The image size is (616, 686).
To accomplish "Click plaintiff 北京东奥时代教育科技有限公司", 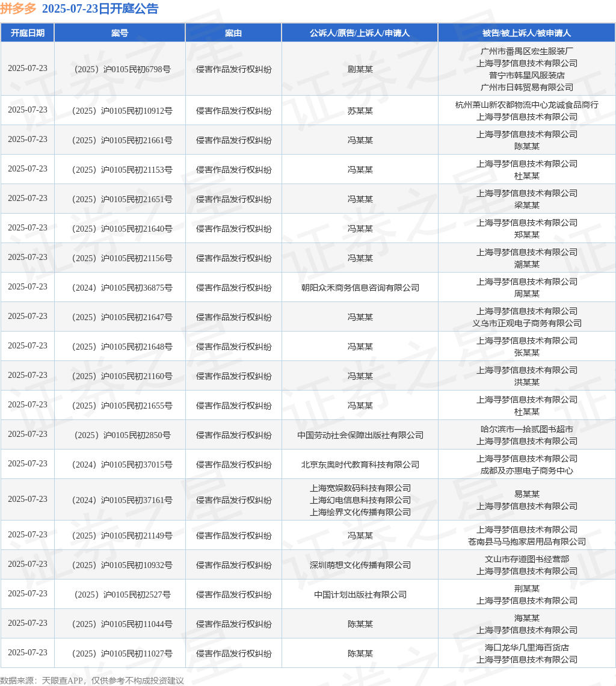I will (360, 465).
